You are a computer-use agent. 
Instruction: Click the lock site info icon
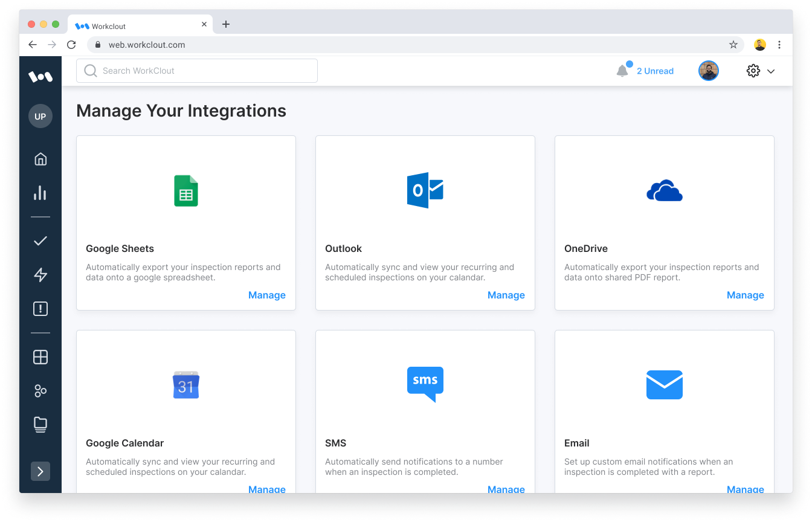(x=98, y=45)
